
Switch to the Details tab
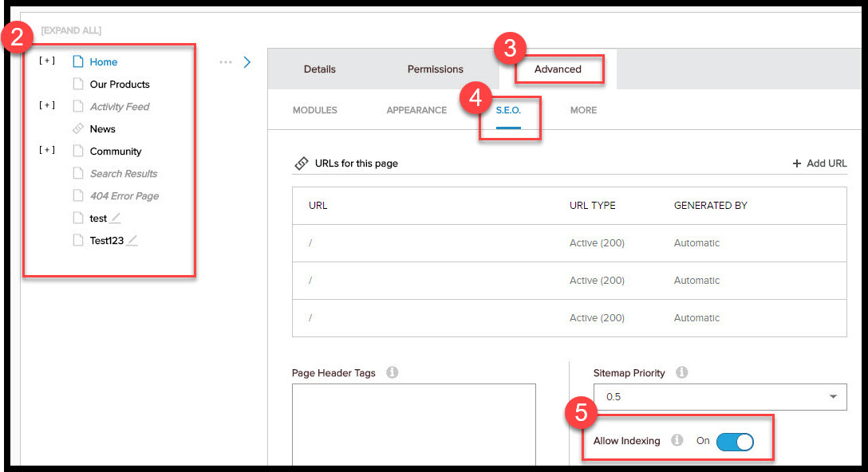pos(319,69)
